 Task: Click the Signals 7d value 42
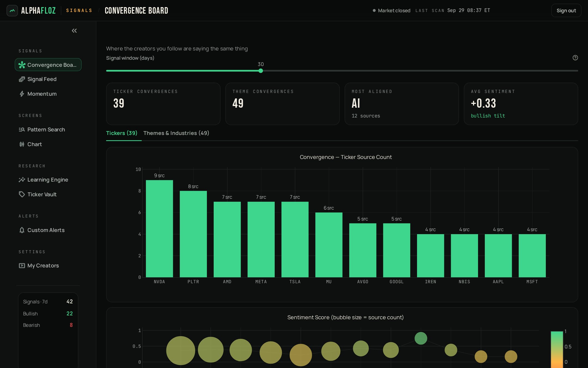(70, 301)
